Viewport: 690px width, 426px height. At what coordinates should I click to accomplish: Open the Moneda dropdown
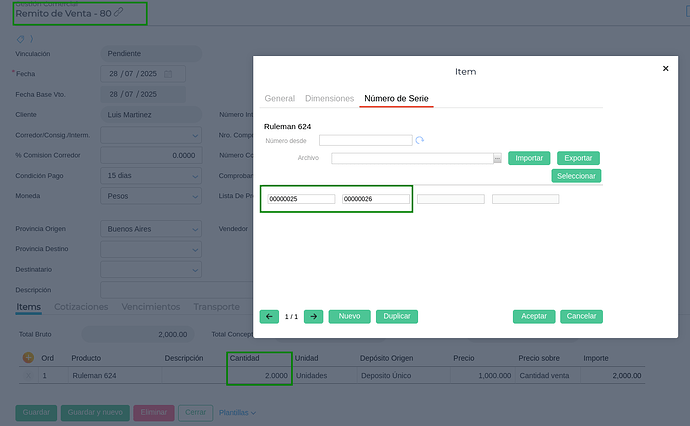click(191, 196)
